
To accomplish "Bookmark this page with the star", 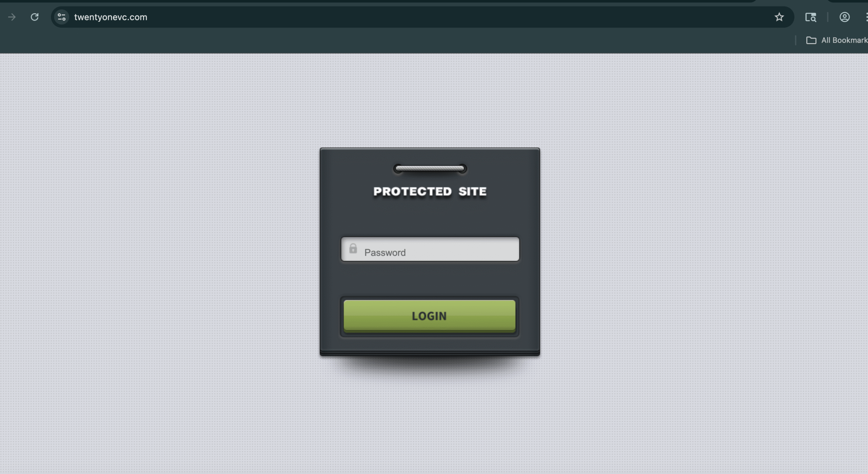I will click(779, 17).
